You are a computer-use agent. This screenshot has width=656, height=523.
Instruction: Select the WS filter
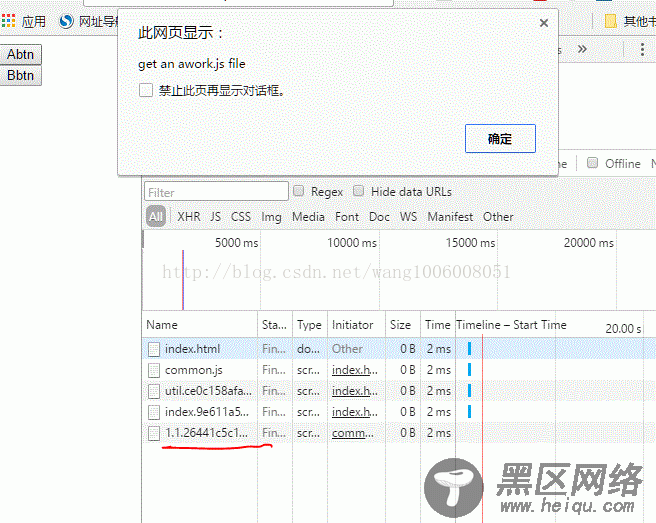point(408,217)
